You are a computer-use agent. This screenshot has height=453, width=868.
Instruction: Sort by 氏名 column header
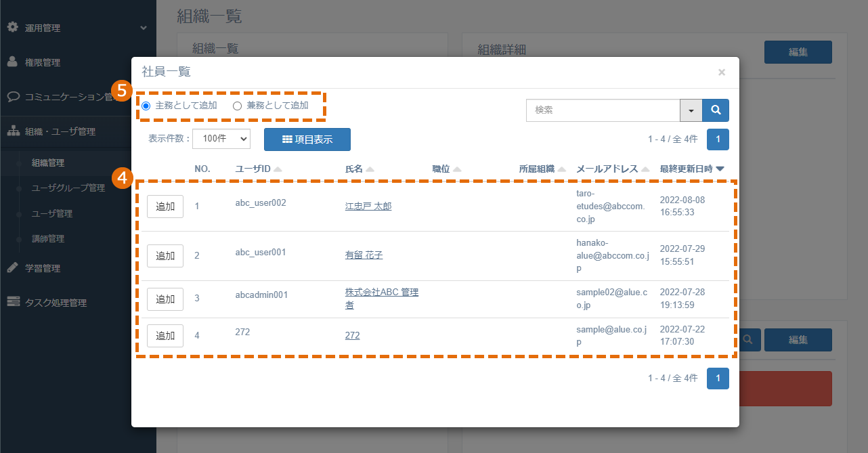360,169
